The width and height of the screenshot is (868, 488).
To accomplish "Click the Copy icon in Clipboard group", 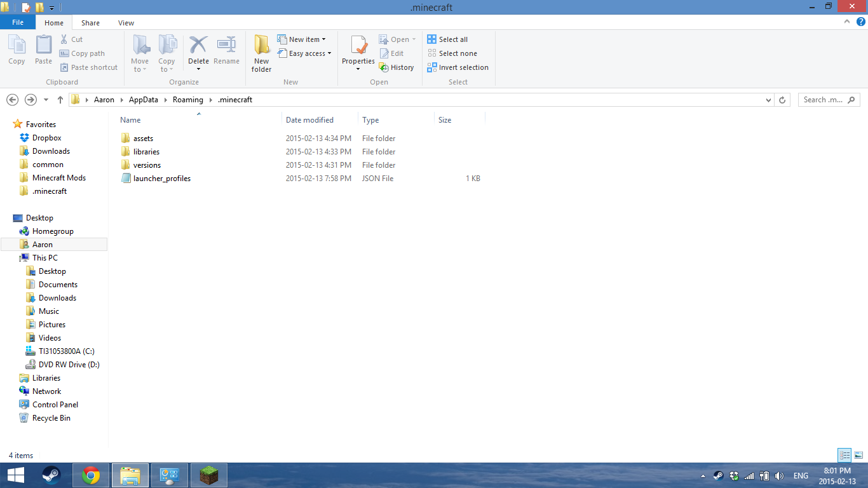I will [17, 50].
